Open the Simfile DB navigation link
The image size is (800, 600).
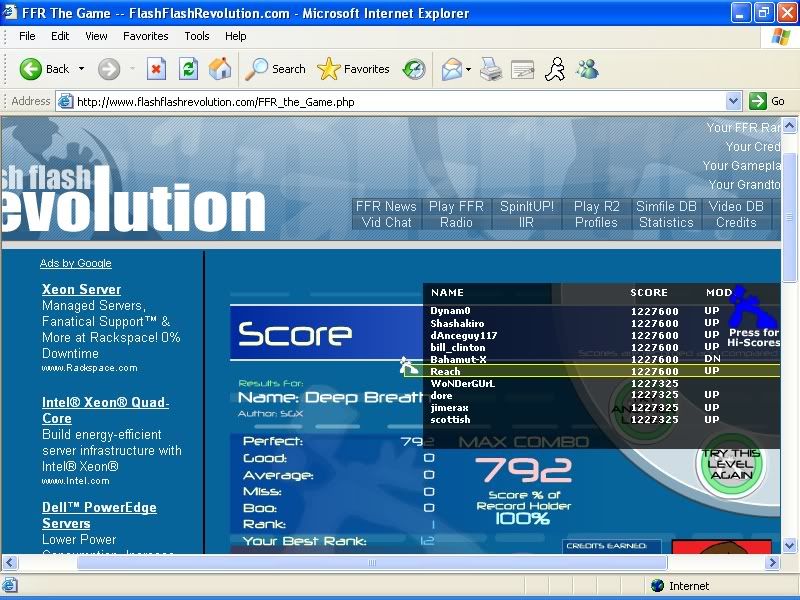pos(666,206)
